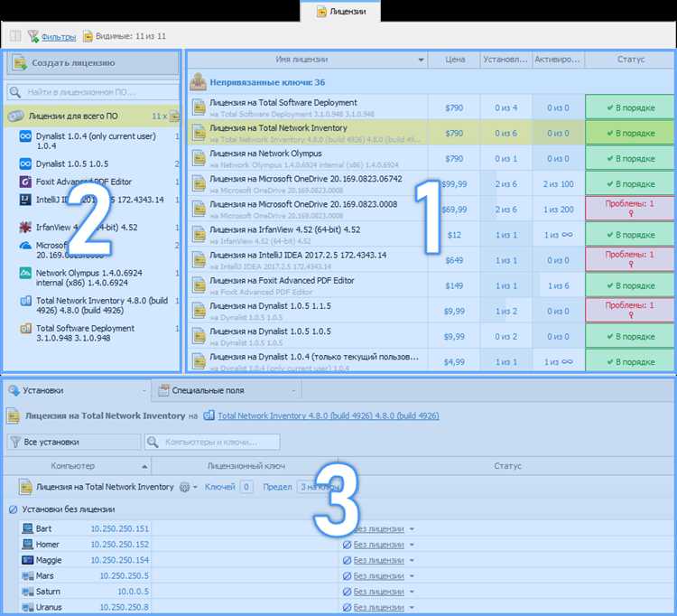Open the 'Имя лицензии' column filter arrow
The width and height of the screenshot is (677, 616).
click(x=422, y=61)
